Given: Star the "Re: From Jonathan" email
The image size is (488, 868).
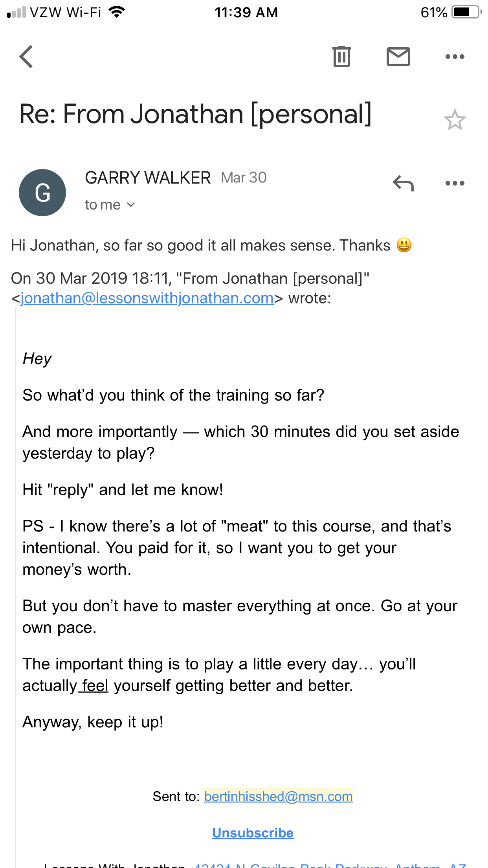Looking at the screenshot, I should (455, 120).
